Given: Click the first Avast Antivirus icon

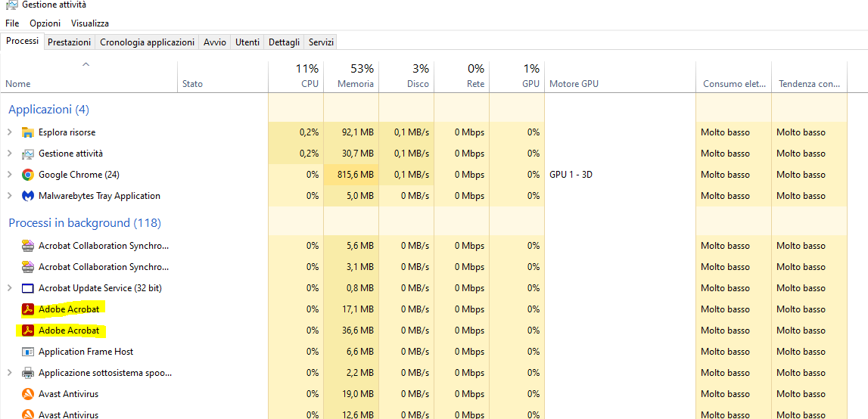Looking at the screenshot, I should pyautogui.click(x=28, y=394).
